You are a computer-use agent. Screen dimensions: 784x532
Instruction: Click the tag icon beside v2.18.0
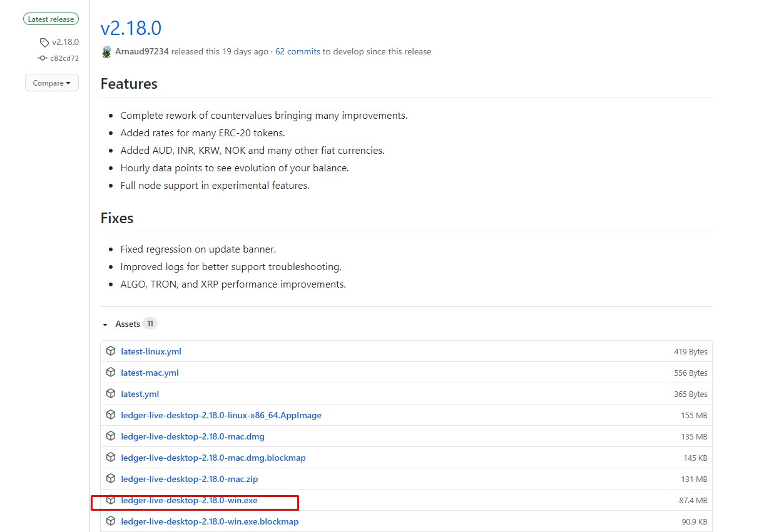tap(44, 43)
